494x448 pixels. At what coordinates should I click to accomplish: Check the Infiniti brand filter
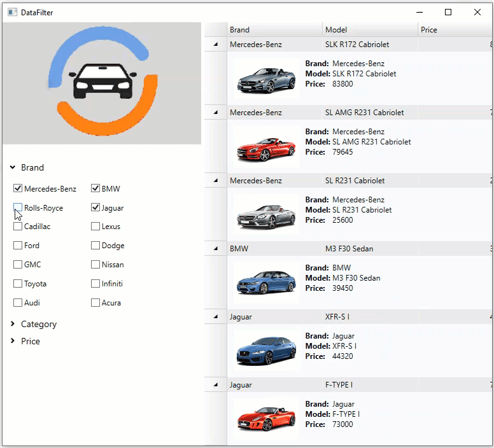pyautogui.click(x=95, y=284)
